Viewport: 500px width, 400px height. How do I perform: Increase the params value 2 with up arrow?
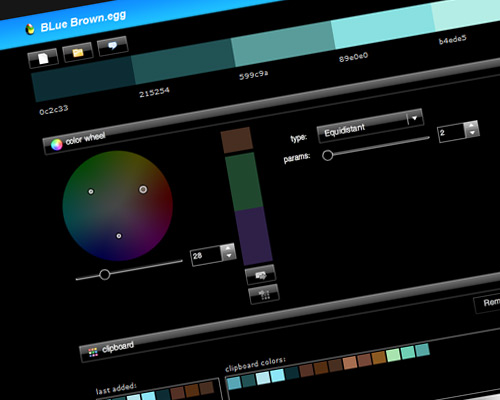[471, 125]
